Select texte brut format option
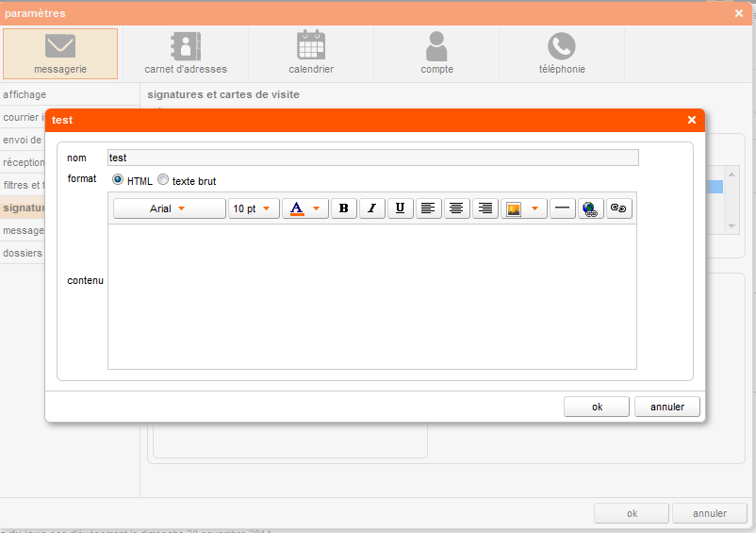Image resolution: width=756 pixels, height=533 pixels. [x=163, y=179]
